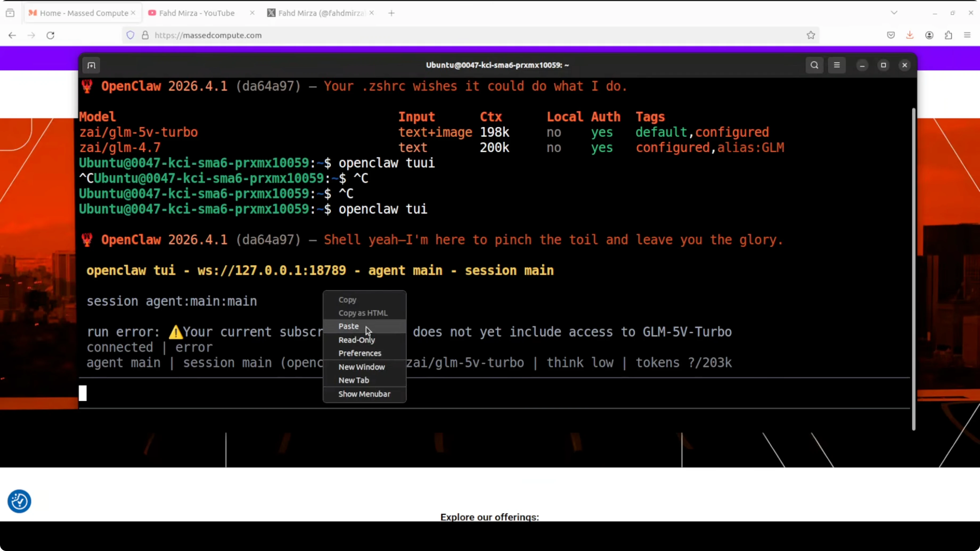Open the terminal hamburger menu
Viewport: 980px width, 551px height.
tap(836, 65)
